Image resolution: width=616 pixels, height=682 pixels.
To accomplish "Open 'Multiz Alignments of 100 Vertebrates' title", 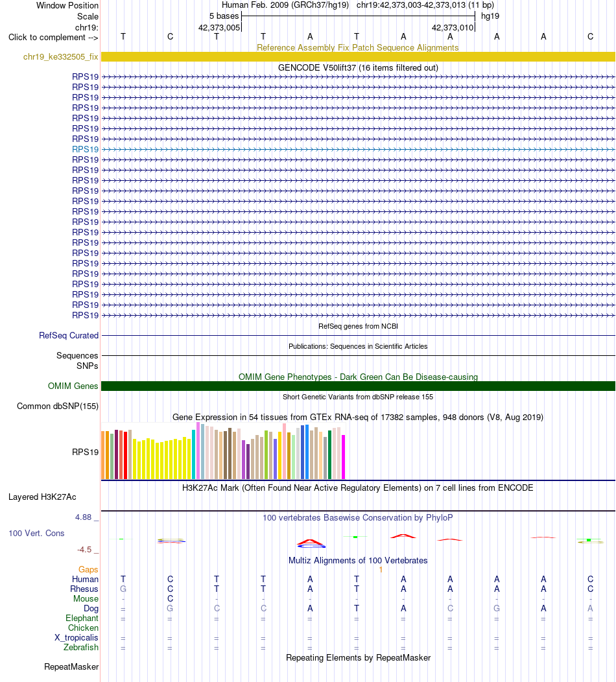I will coord(358,560).
